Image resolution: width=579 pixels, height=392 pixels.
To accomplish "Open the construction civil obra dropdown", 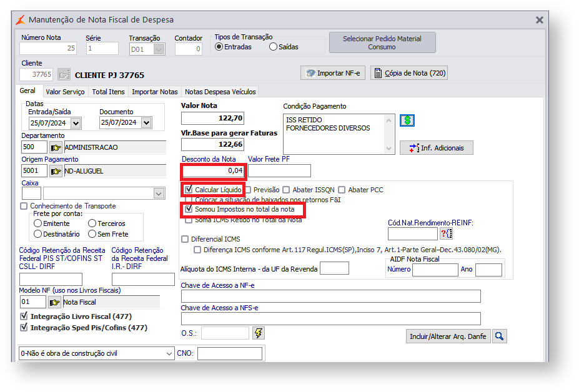I will 169,353.
